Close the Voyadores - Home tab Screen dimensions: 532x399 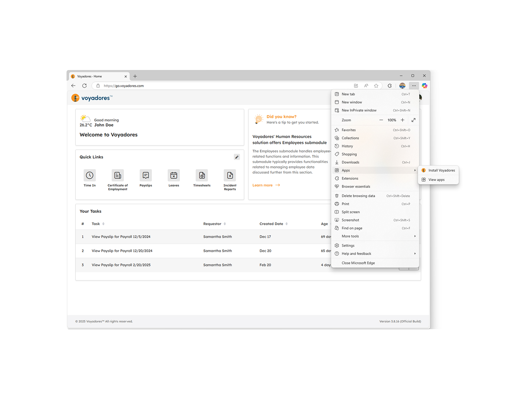tap(126, 76)
